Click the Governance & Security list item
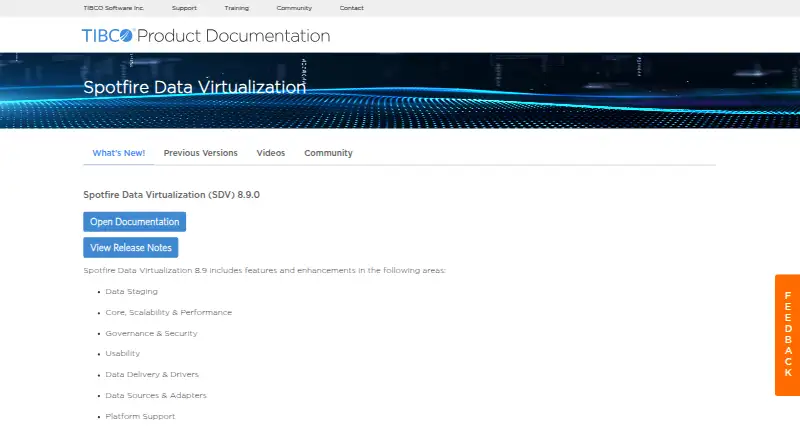The height and width of the screenshot is (440, 800). pos(152,333)
